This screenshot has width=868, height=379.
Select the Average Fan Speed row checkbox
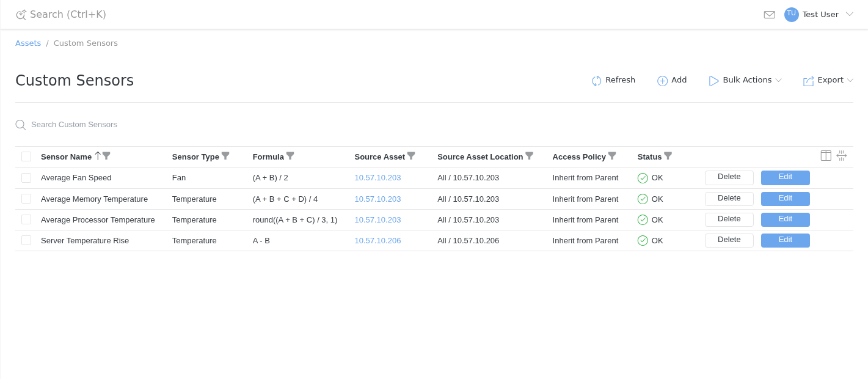pos(26,178)
